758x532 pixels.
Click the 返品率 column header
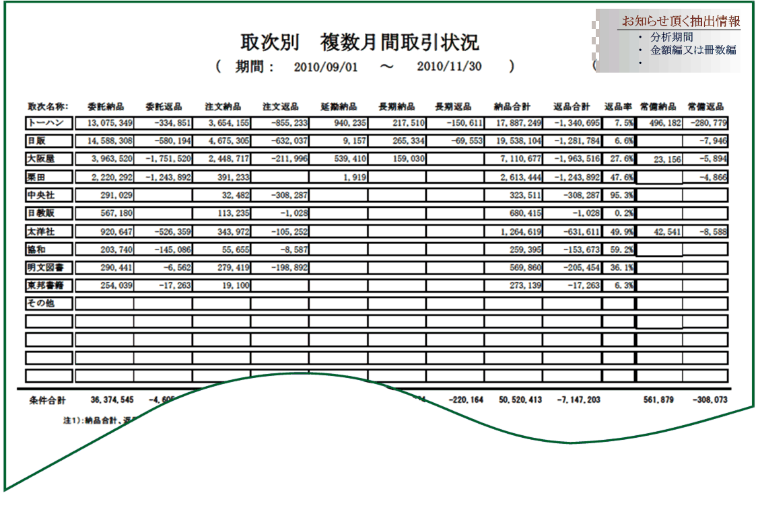pyautogui.click(x=618, y=106)
